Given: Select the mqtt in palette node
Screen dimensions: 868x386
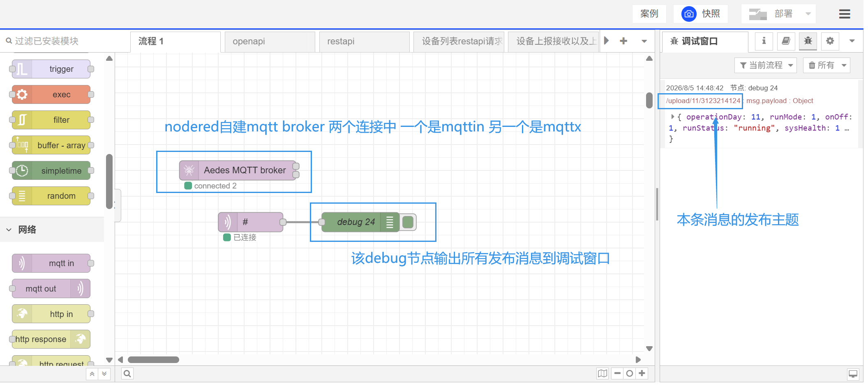Looking at the screenshot, I should pyautogui.click(x=51, y=263).
